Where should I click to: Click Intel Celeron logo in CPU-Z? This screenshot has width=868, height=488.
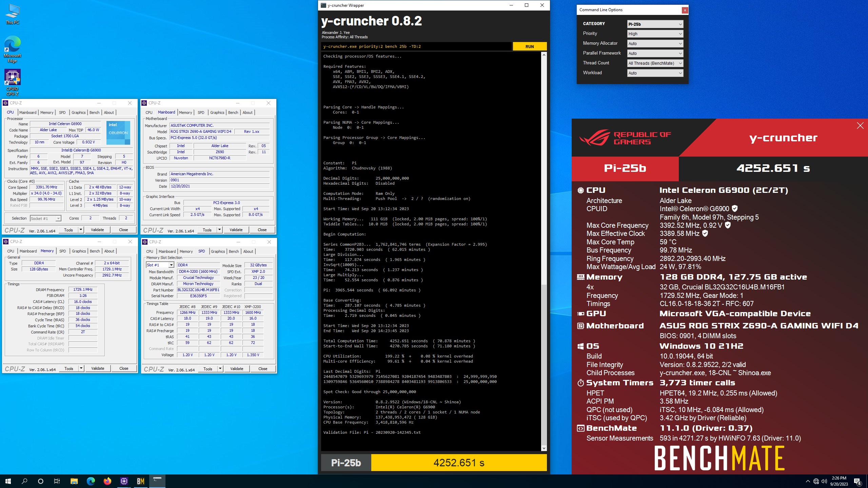[118, 133]
